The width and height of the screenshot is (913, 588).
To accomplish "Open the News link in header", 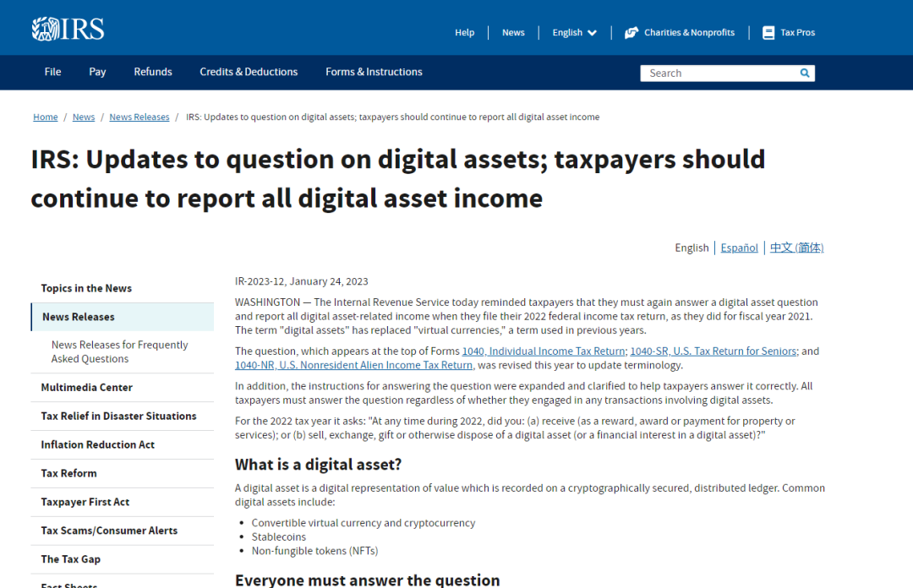I will point(513,33).
